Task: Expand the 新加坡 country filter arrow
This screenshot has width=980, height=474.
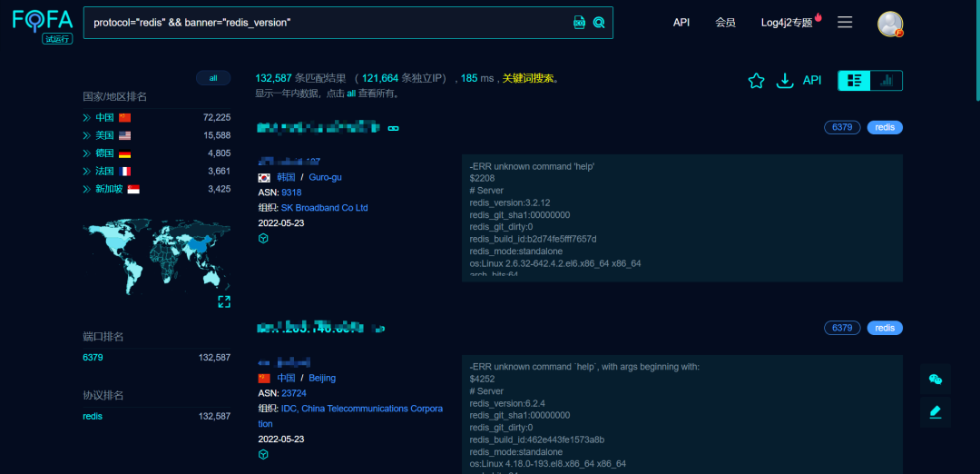Action: [x=87, y=189]
